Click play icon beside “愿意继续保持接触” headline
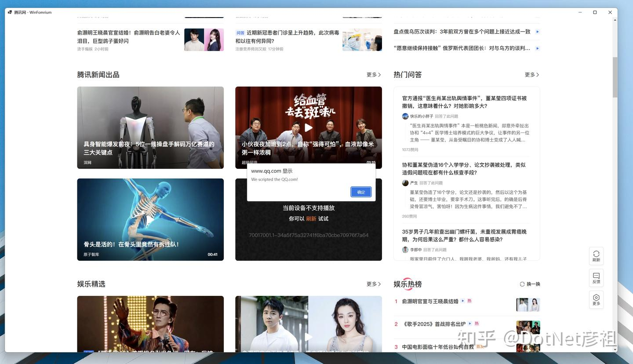Image resolution: width=633 pixels, height=364 pixels. (537, 48)
